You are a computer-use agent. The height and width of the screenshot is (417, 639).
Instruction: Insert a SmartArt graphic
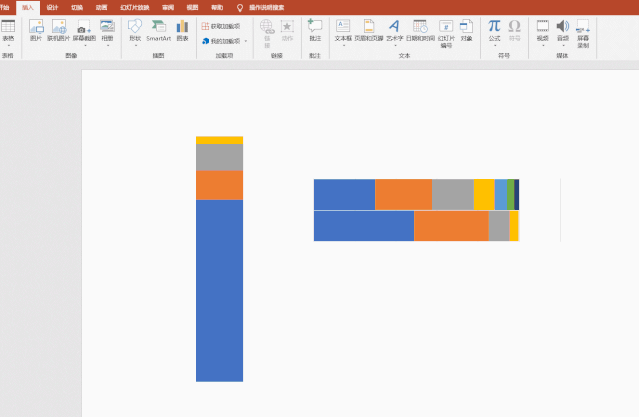[x=158, y=30]
